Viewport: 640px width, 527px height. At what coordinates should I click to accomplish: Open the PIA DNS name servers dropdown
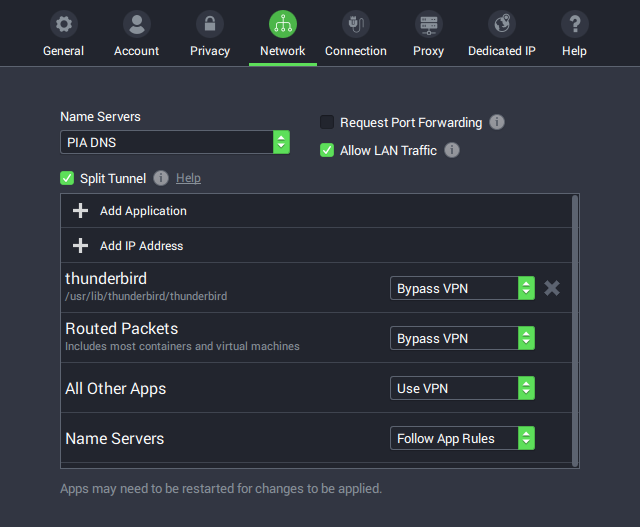point(175,142)
